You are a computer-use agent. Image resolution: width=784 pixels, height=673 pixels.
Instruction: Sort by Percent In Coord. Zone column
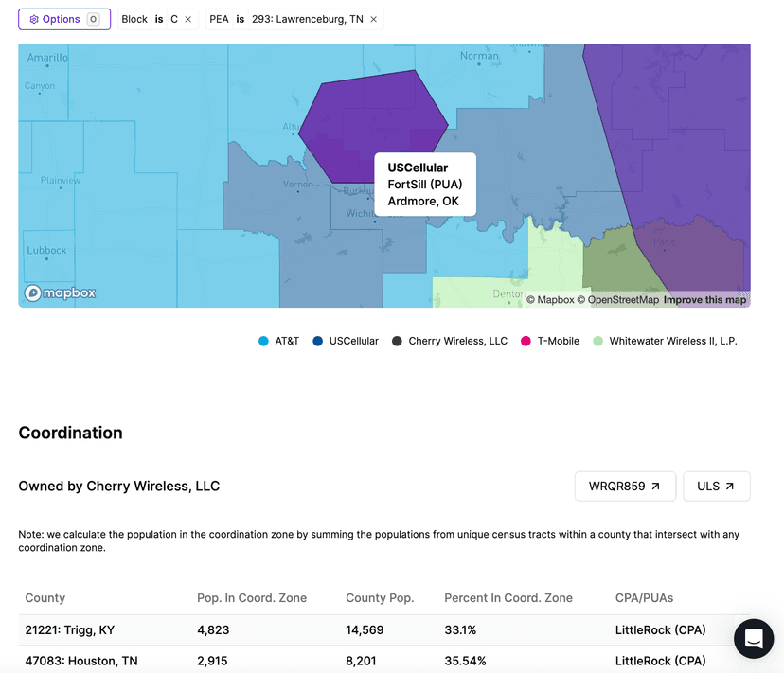click(x=508, y=598)
